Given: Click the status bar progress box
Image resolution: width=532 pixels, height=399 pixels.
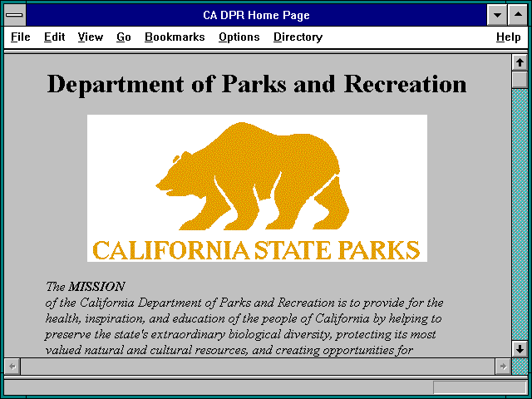Looking at the screenshot, I should 480,387.
